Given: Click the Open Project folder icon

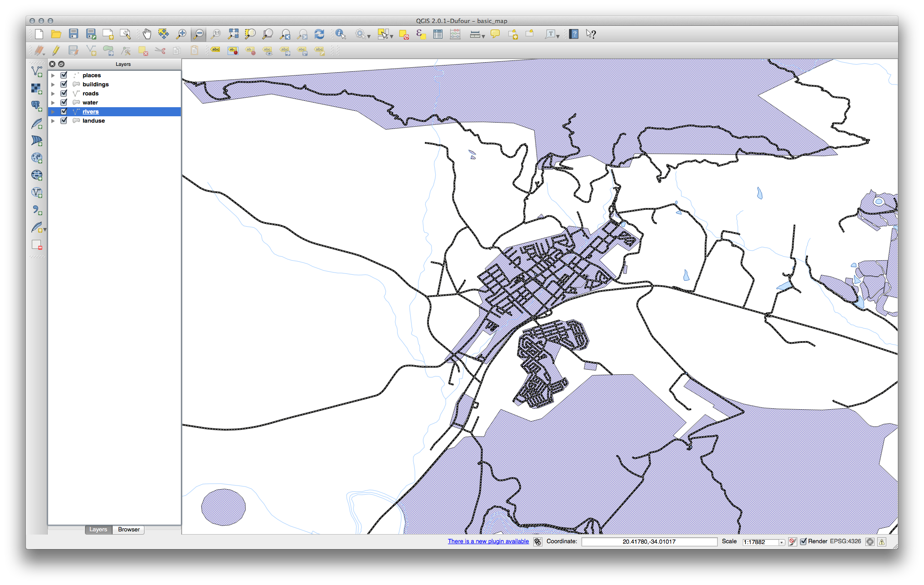Looking at the screenshot, I should click(56, 34).
